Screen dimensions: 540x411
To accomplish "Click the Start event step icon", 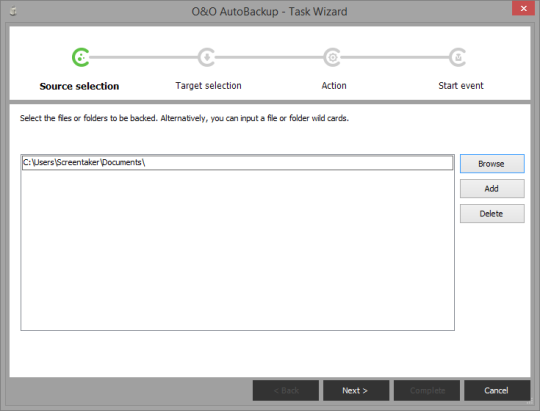I will pos(458,57).
